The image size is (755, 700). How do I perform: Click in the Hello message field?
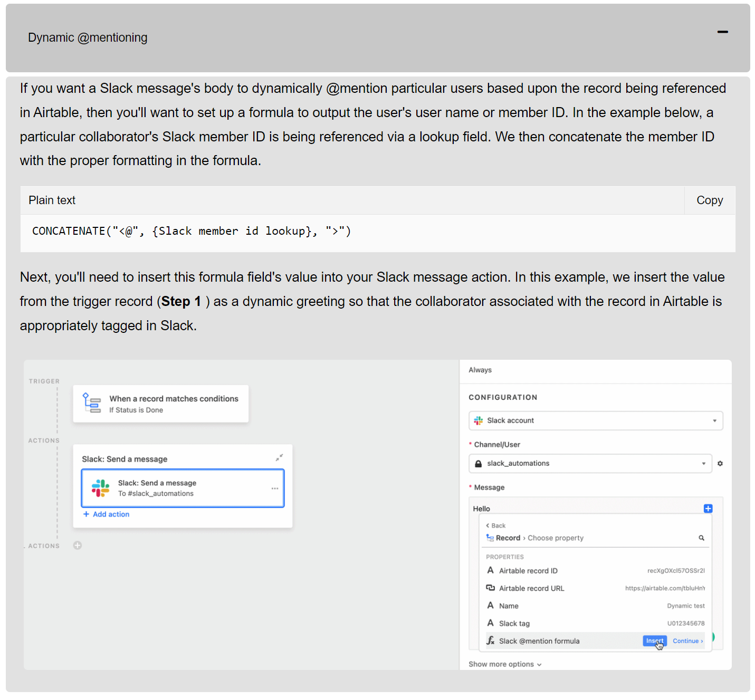point(587,509)
